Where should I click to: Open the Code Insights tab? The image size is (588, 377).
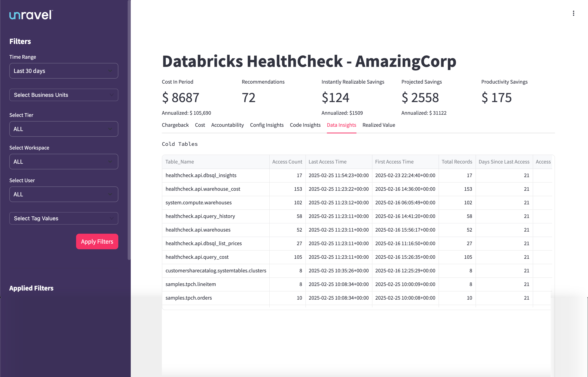coord(305,125)
